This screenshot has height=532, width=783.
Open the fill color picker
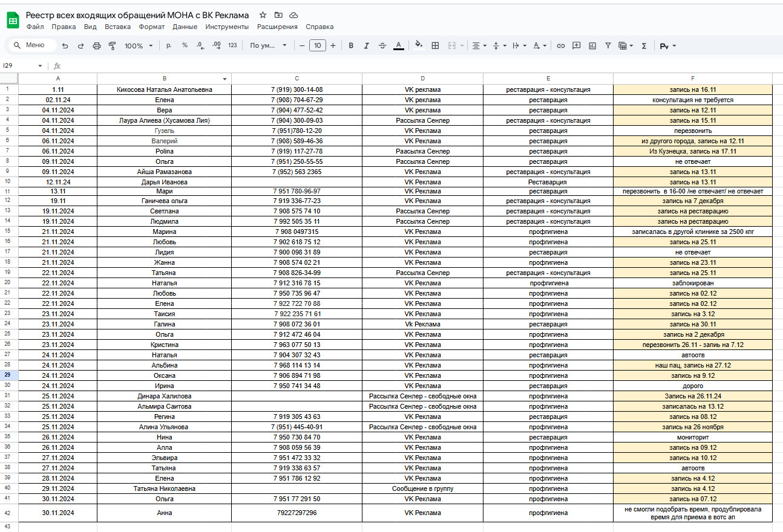coord(419,45)
